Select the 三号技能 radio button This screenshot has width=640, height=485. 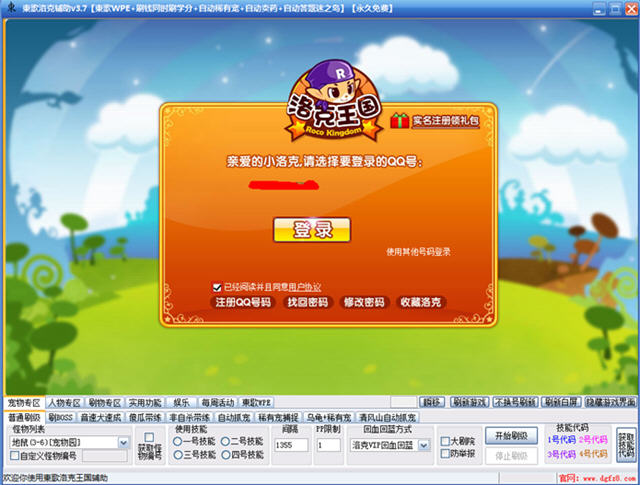coord(177,455)
